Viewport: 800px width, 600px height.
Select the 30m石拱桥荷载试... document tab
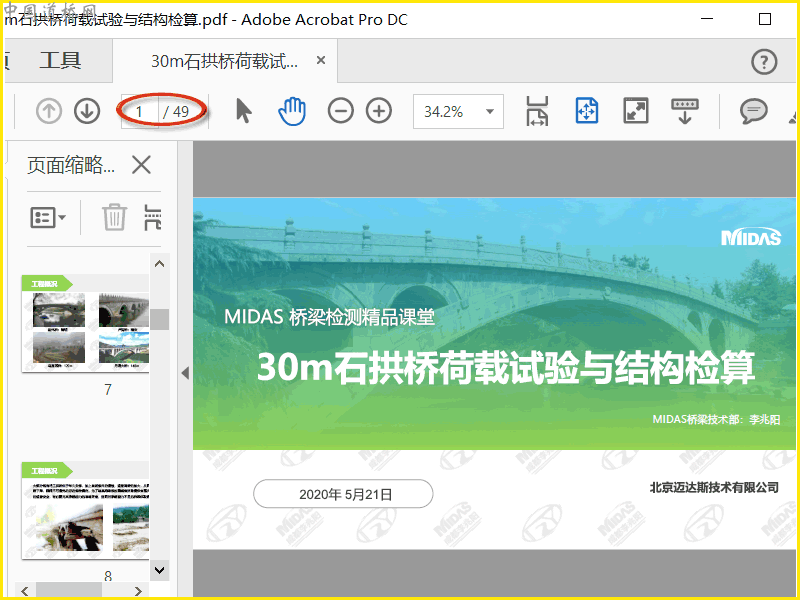(x=224, y=61)
